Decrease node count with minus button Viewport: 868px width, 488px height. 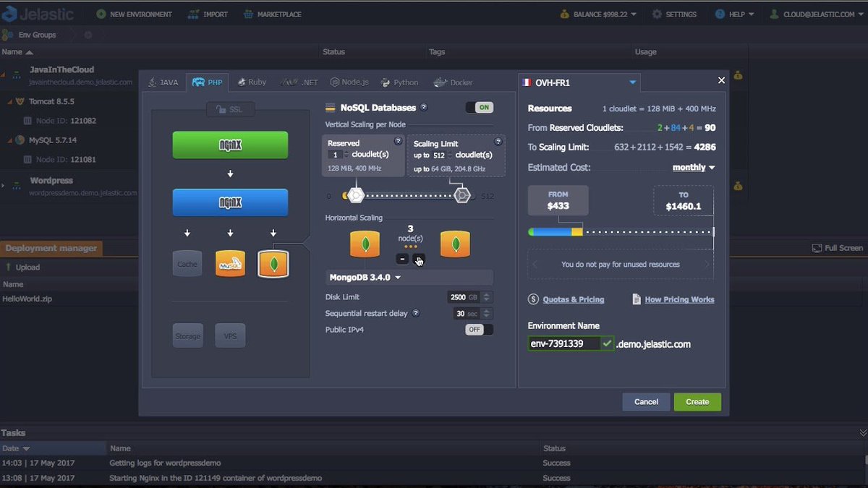click(402, 260)
